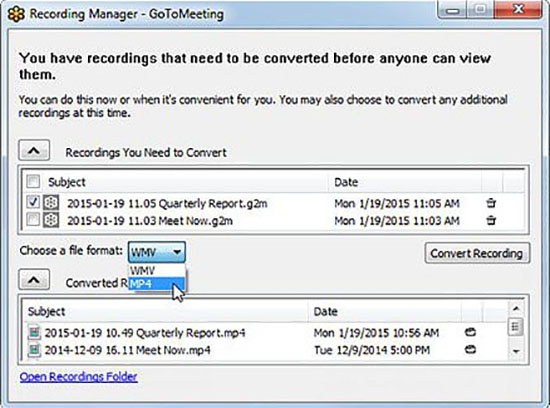Viewport: 550px width, 408px height.
Task: Click the converted list scrollbar down arrow
Action: [516, 351]
